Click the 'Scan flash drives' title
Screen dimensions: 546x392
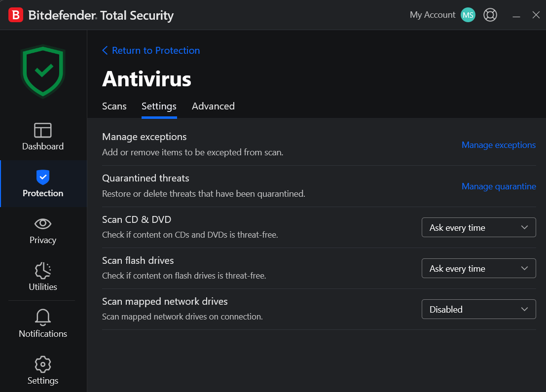tap(138, 260)
